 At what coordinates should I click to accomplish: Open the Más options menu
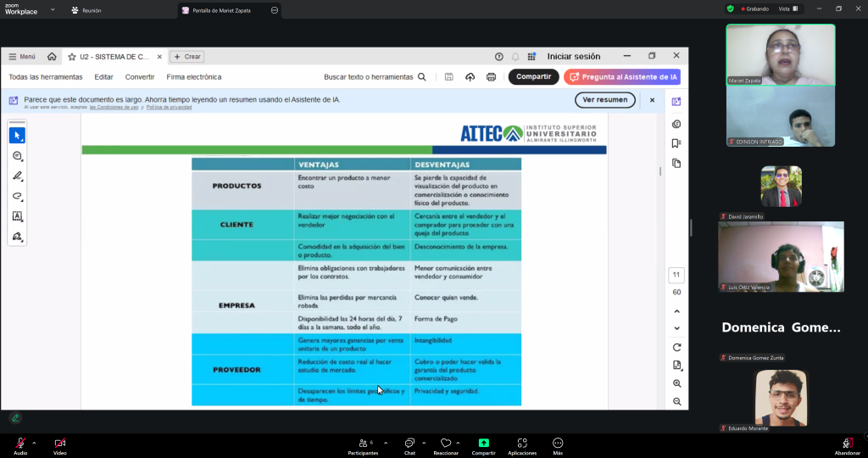[558, 444]
